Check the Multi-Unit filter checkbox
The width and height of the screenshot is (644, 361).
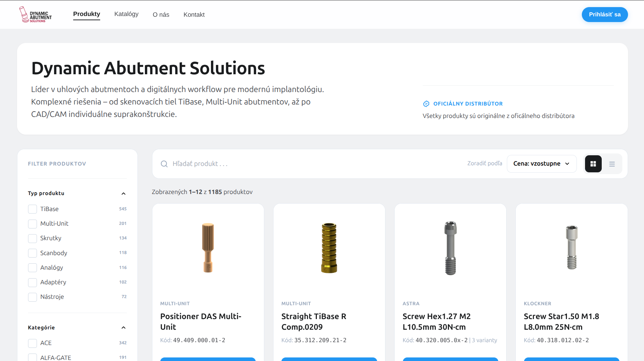pos(32,224)
